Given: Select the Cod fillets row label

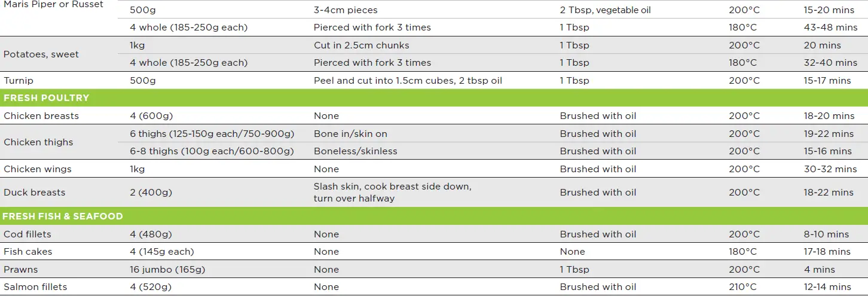Looking at the screenshot, I should point(27,234).
